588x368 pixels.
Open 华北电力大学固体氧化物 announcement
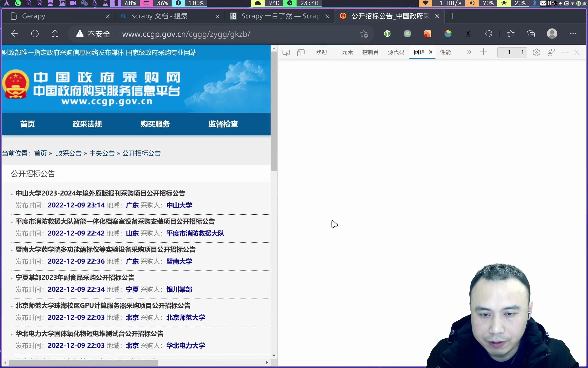pos(89,333)
